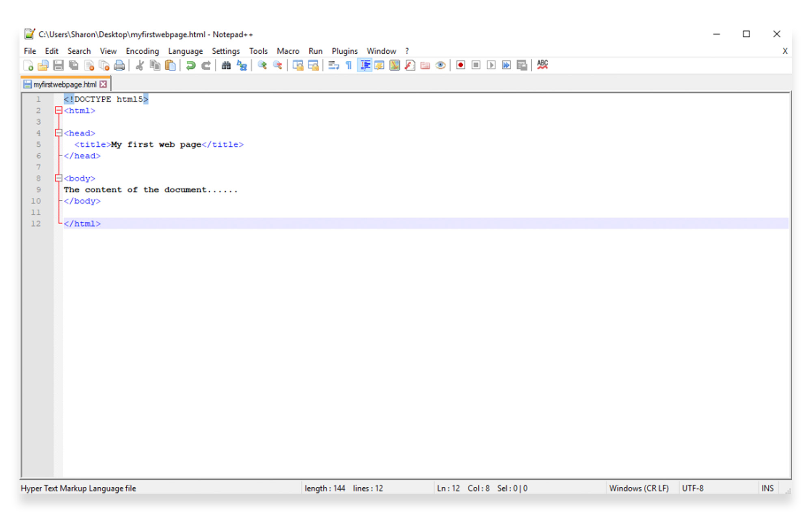Zoom in on the document
This screenshot has width=812, height=518.
pos(262,65)
